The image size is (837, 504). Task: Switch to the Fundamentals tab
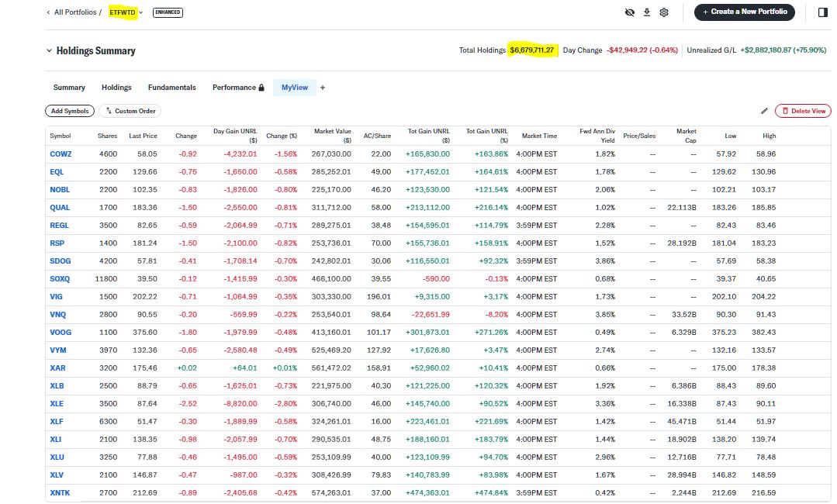click(x=171, y=88)
